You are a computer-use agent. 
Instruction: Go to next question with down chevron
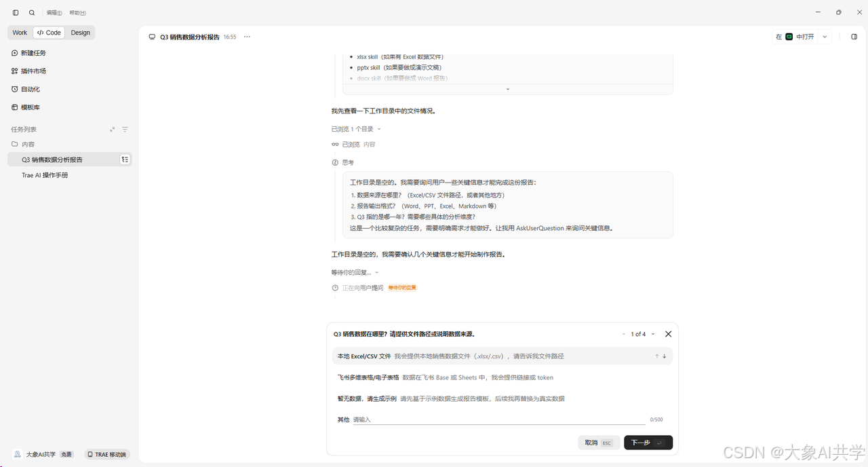click(653, 334)
